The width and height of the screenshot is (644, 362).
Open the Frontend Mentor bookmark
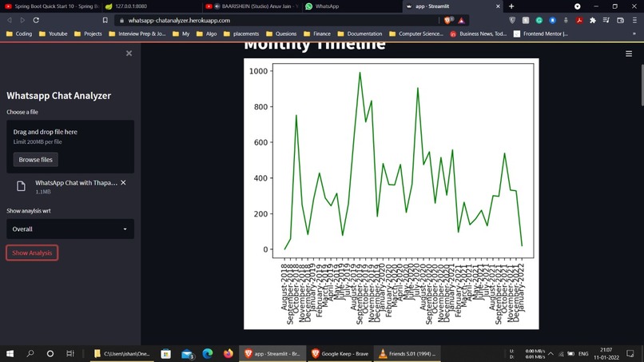(x=541, y=34)
